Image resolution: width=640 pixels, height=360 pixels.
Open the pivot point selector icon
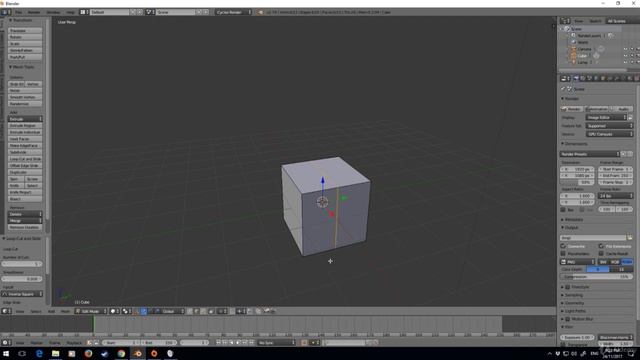click(x=127, y=311)
